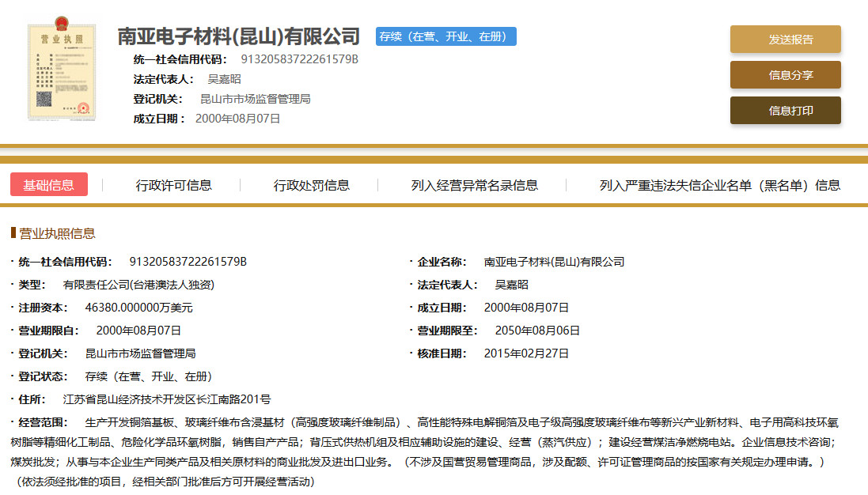Open the 行政处罚信息 tab
The width and height of the screenshot is (868, 495).
[x=311, y=185]
